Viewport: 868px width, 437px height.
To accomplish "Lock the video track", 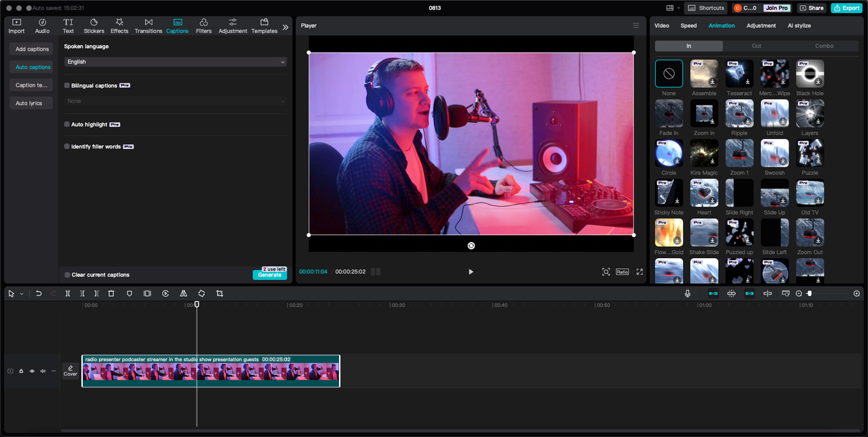I will [x=21, y=371].
